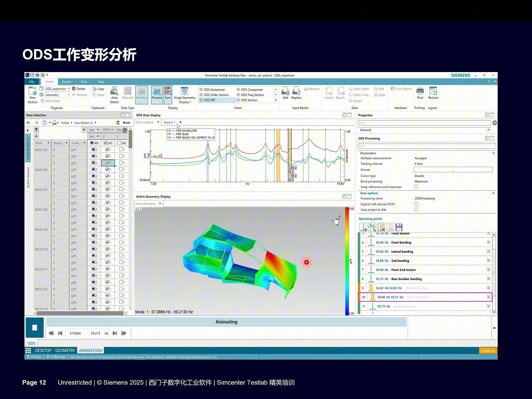The width and height of the screenshot is (532, 399).
Task: Collapse the Parameters section
Action: pyautogui.click(x=494, y=153)
